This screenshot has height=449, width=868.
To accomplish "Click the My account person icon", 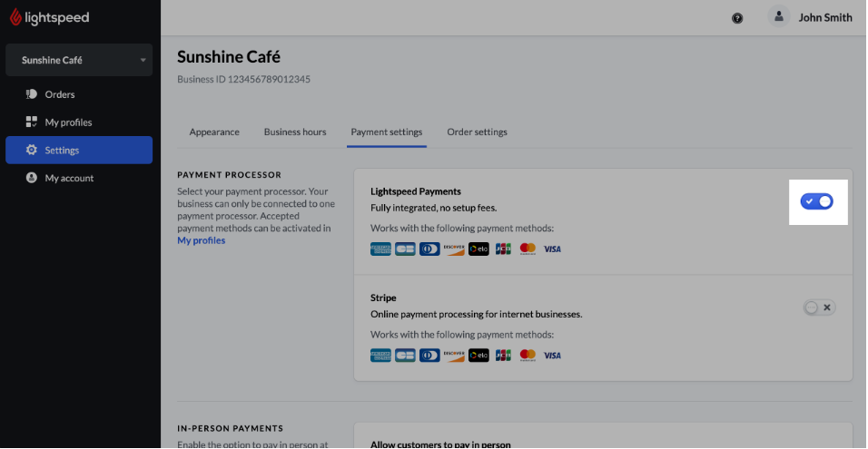I will 32,179.
